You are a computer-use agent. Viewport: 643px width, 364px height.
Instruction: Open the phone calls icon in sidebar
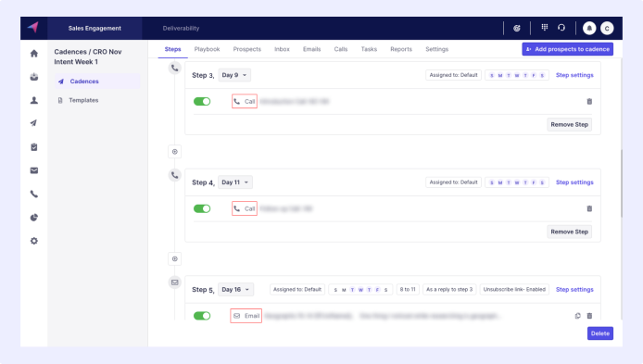tap(34, 194)
